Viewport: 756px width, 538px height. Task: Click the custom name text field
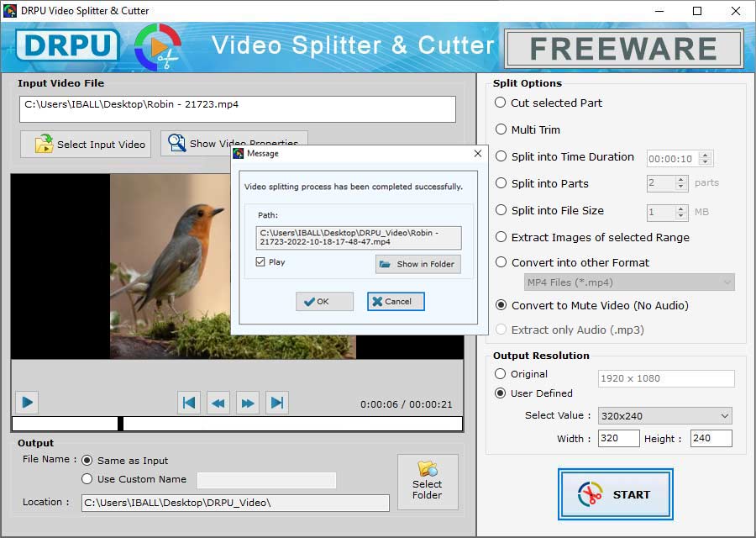(266, 480)
